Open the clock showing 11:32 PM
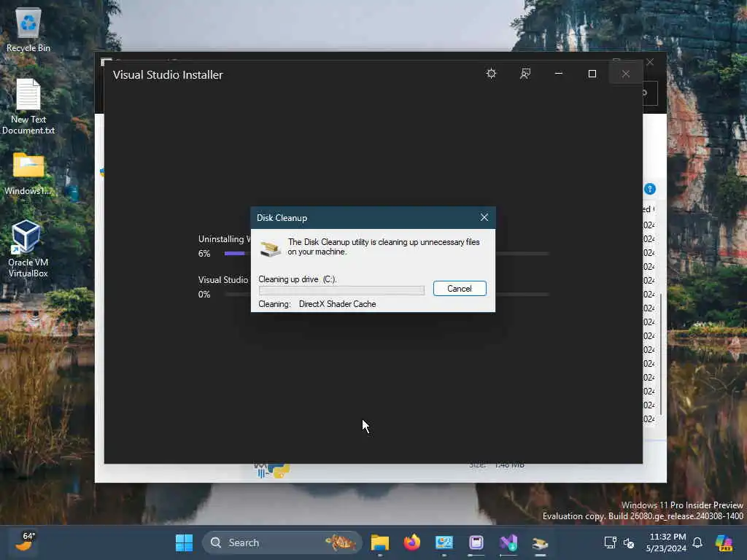 (666, 542)
